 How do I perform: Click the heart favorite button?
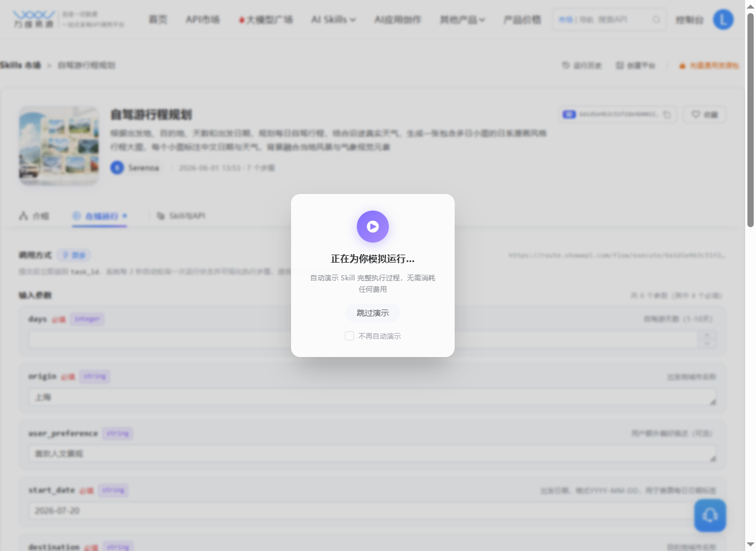click(x=705, y=114)
